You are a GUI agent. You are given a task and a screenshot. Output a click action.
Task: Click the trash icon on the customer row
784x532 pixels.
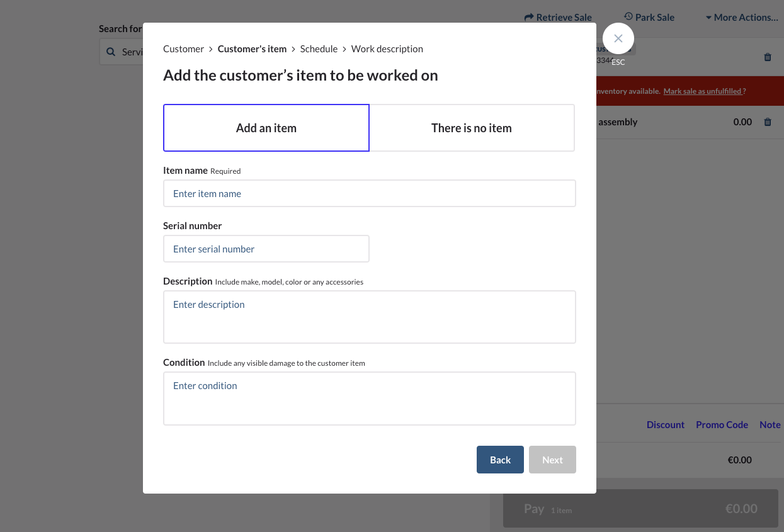pos(768,57)
